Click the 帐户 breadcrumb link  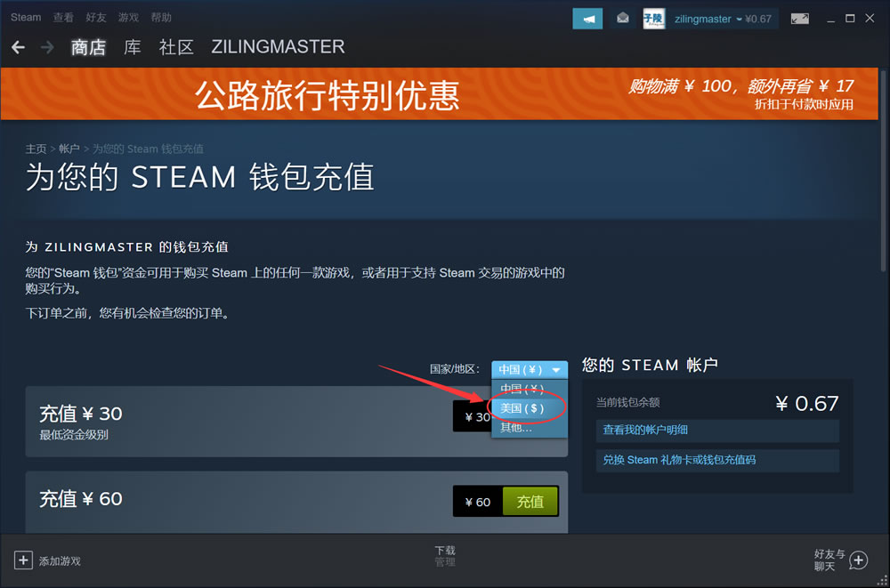tap(69, 149)
